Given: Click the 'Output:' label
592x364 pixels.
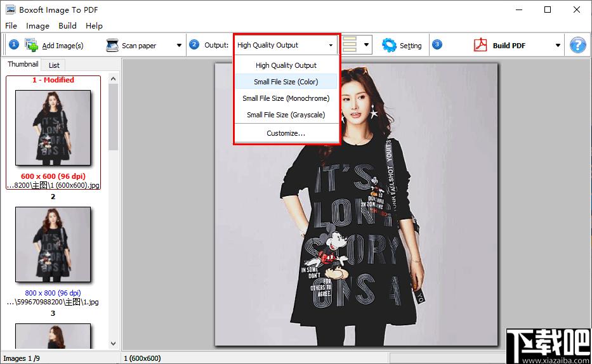Looking at the screenshot, I should (x=216, y=45).
